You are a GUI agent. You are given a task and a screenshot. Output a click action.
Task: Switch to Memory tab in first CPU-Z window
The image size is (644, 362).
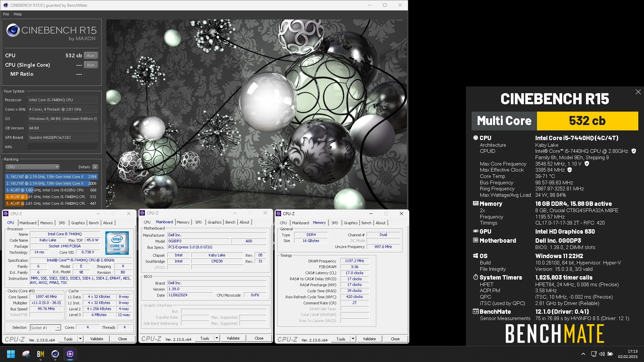(x=47, y=223)
